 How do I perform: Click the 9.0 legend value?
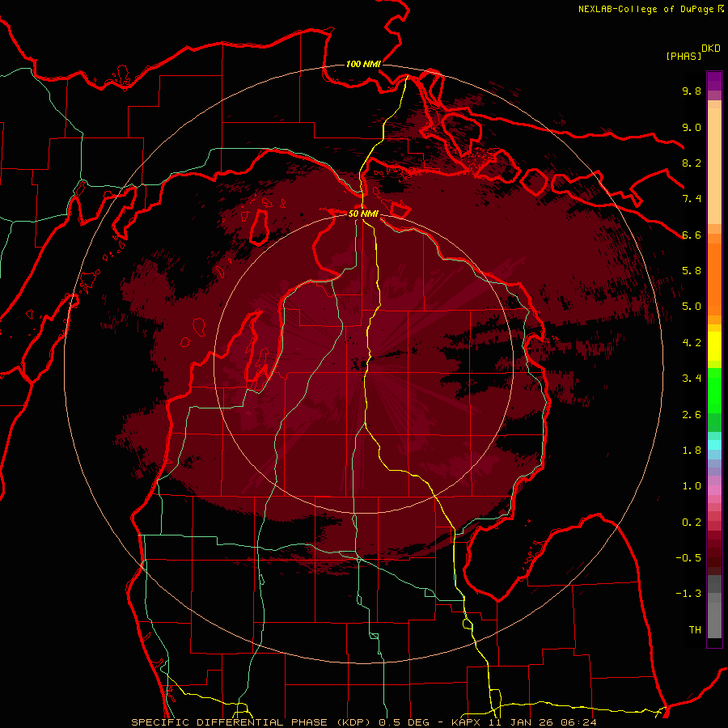(x=692, y=127)
